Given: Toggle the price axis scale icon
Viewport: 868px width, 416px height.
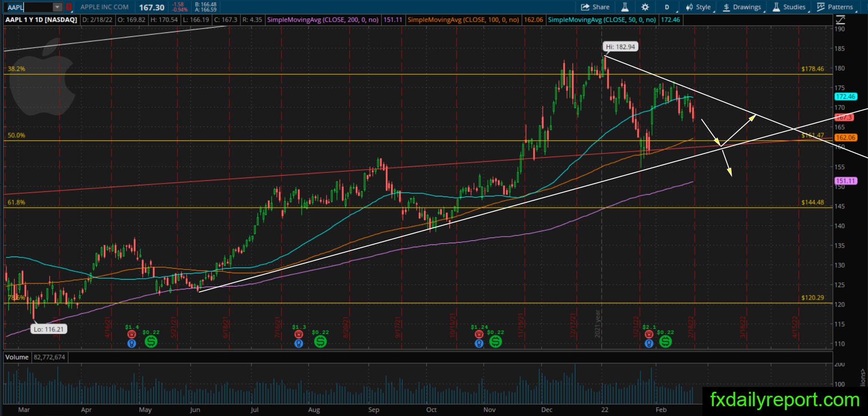Looking at the screenshot, I should [840, 20].
